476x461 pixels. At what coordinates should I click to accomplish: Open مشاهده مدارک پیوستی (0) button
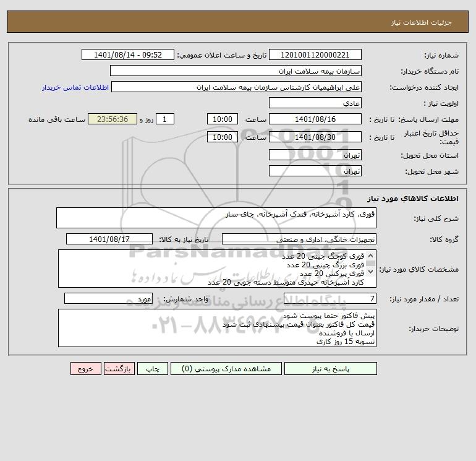point(226,368)
